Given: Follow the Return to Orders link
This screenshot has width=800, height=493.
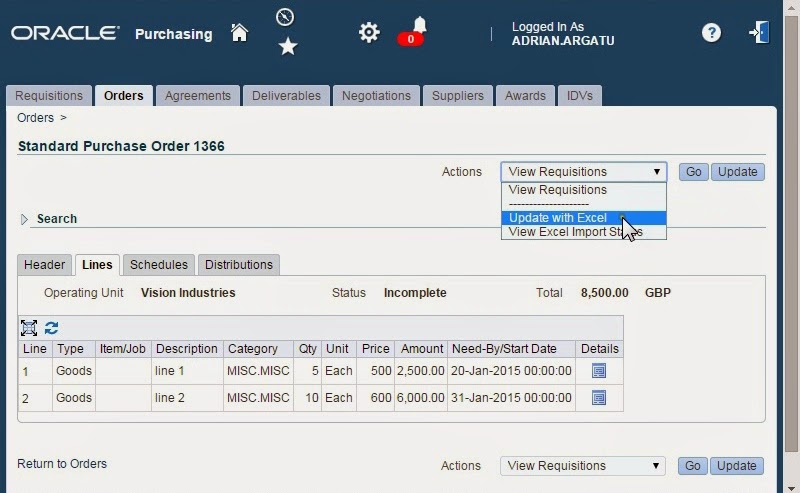Looking at the screenshot, I should click(x=62, y=464).
